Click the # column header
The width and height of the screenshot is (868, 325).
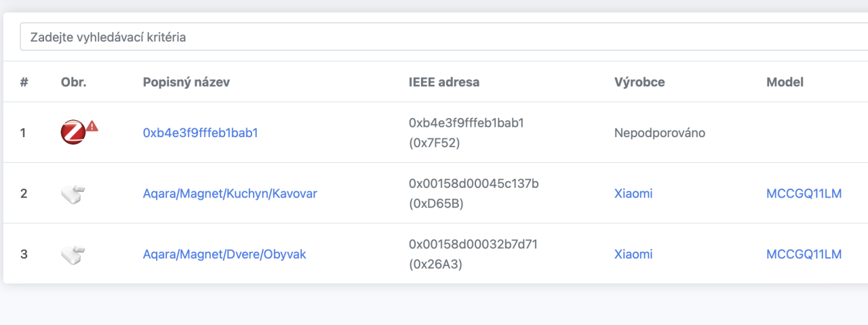click(x=24, y=82)
